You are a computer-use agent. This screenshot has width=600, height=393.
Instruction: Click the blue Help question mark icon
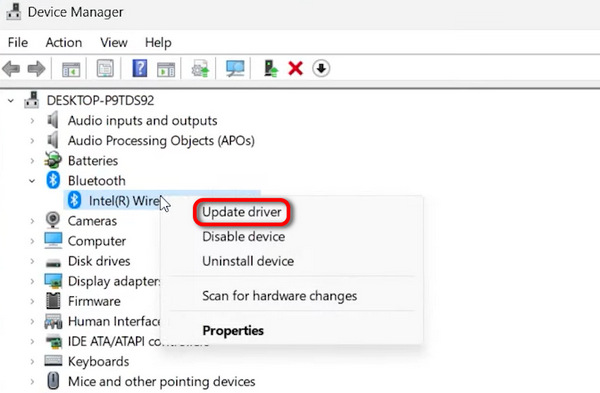140,68
